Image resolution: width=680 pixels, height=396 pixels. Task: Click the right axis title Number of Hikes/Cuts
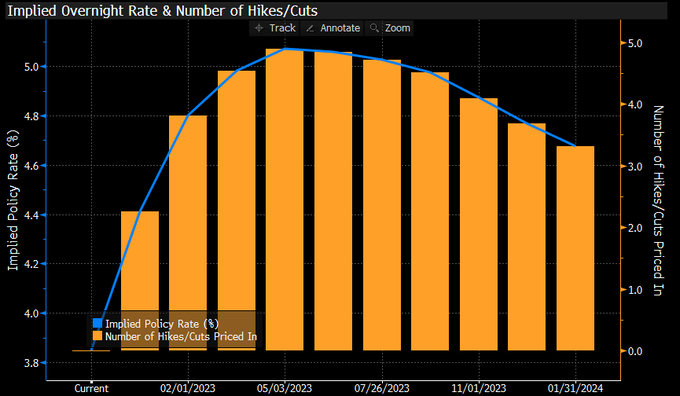coord(658,200)
